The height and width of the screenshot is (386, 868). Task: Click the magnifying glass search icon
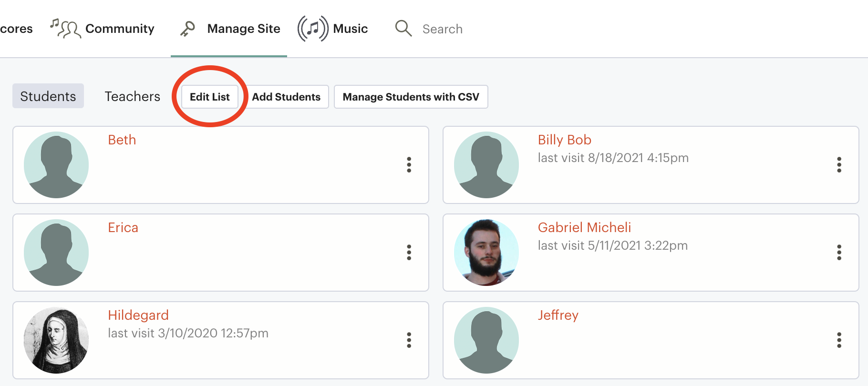[403, 28]
